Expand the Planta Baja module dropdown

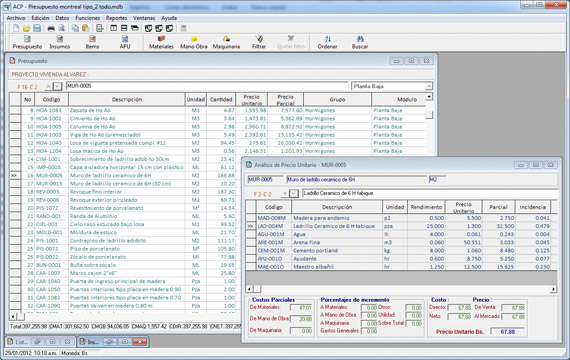429,86
